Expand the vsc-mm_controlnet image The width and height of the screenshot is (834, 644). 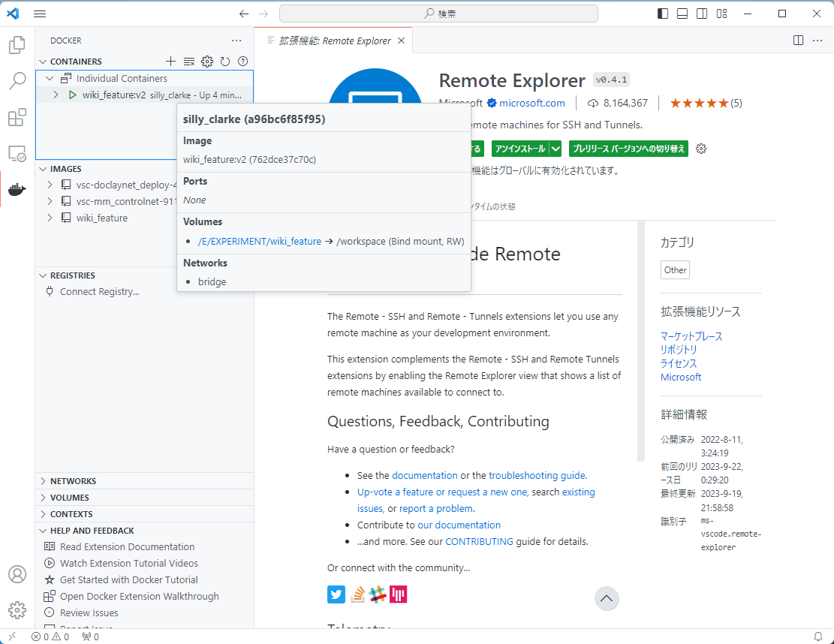pos(50,202)
